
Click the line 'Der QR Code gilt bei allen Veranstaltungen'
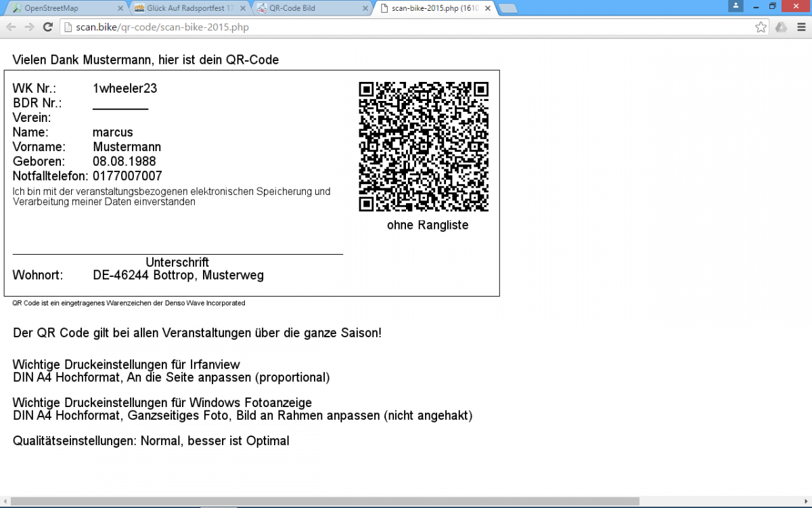pyautogui.click(x=197, y=333)
